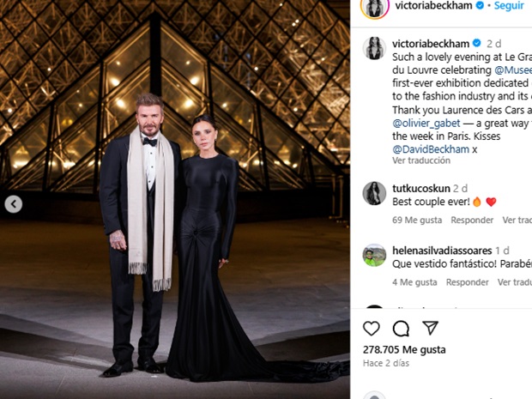Open 278.705 Me gusta likes list
Screen dimensions: 532x399
click(404, 349)
